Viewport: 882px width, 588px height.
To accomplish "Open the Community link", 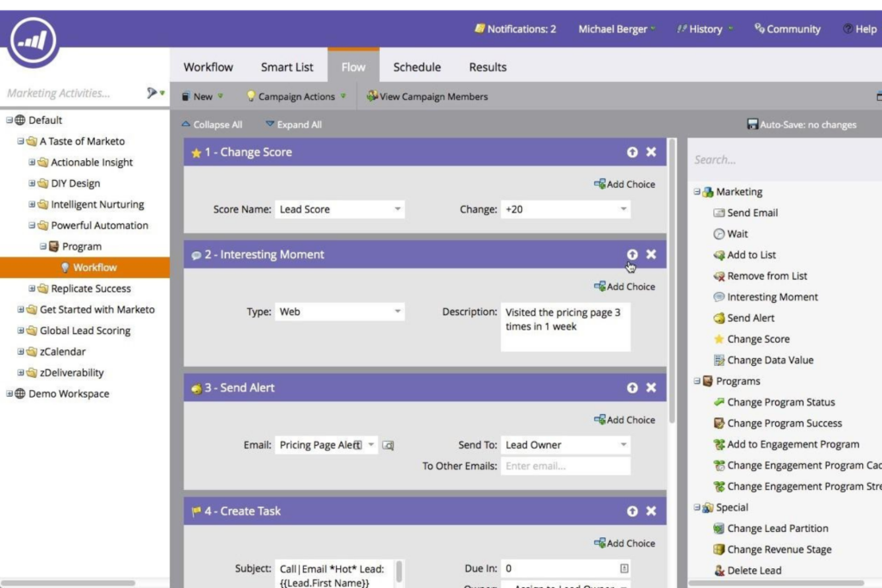I will (x=787, y=29).
